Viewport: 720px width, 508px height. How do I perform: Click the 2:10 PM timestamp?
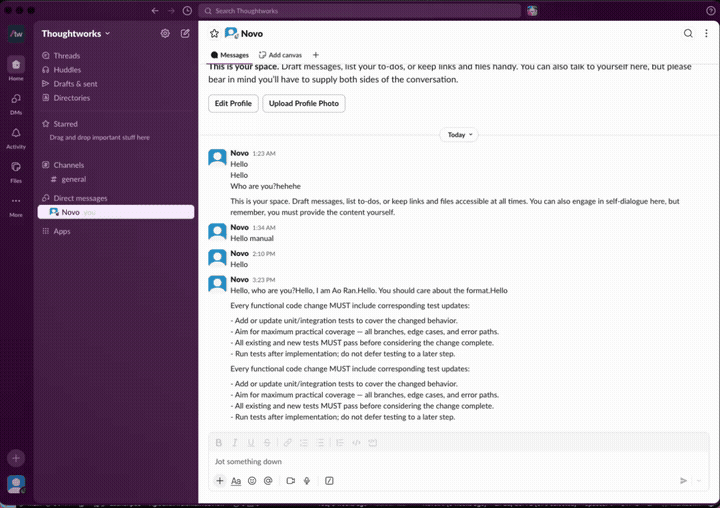(x=264, y=254)
